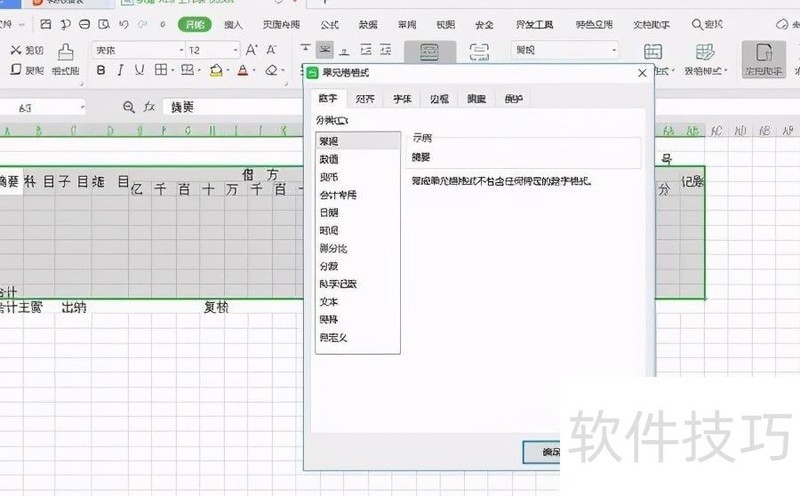
Task: Toggle Bold formatting
Action: click(x=100, y=70)
